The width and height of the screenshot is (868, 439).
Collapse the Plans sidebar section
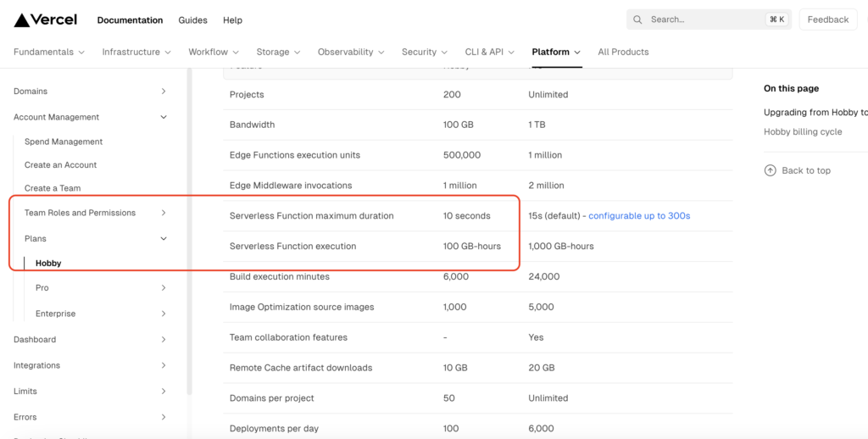coord(164,239)
